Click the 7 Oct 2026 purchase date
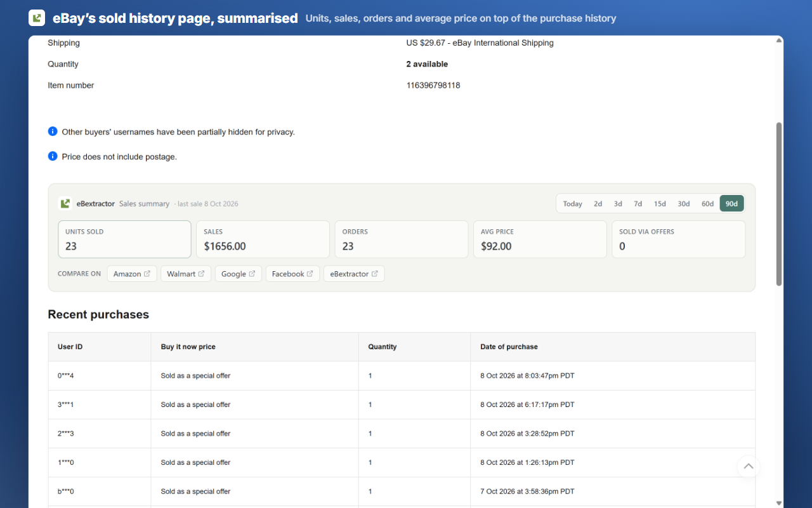812x508 pixels. coord(527,491)
